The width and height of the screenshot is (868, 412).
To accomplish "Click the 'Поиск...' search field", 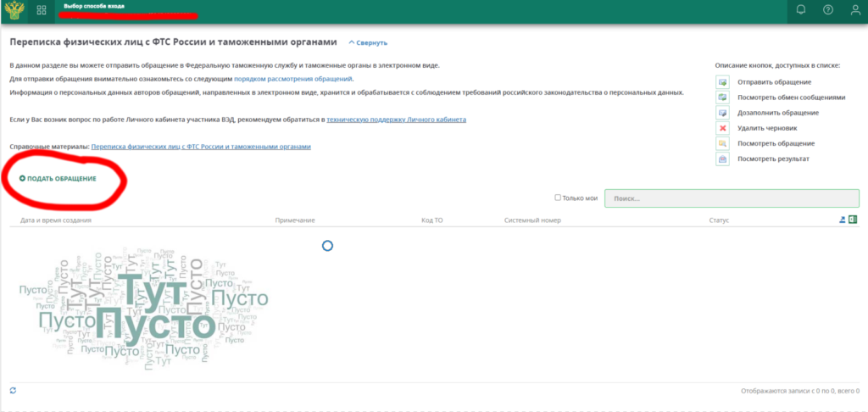I will click(732, 198).
